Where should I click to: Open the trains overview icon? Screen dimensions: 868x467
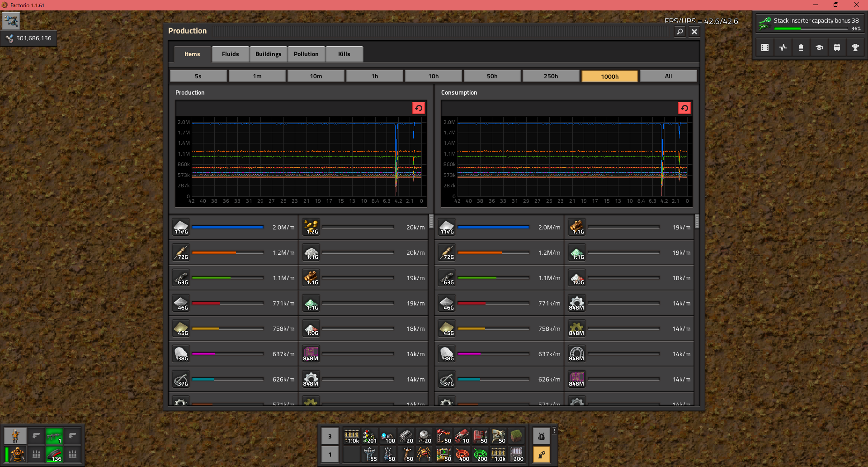(x=837, y=48)
